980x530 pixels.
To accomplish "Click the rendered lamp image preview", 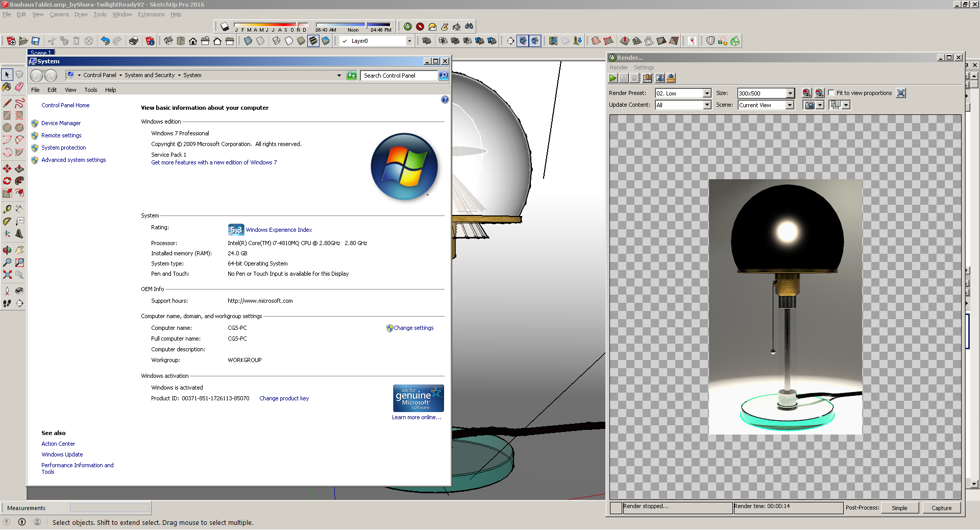I will pyautogui.click(x=785, y=307).
